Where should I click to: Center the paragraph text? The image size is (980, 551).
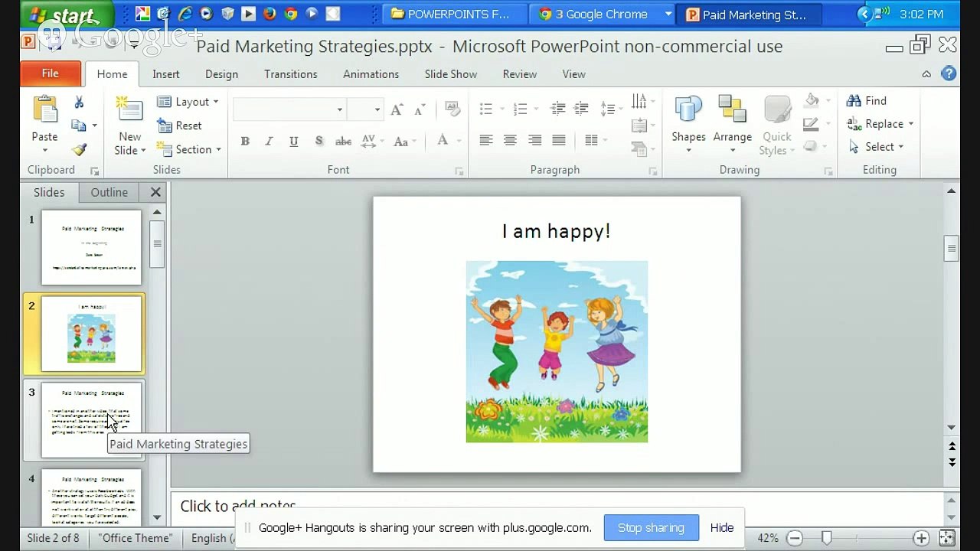(510, 140)
